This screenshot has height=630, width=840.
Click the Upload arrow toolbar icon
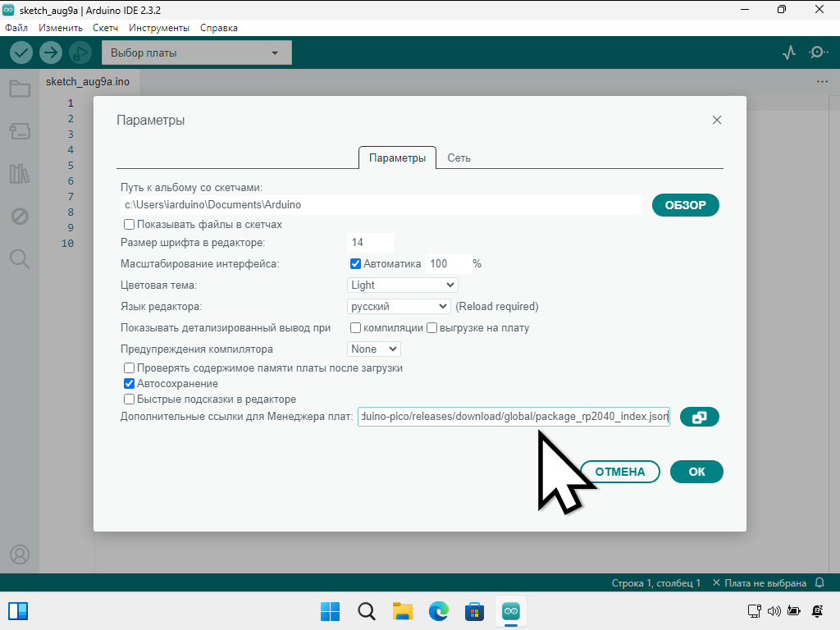click(x=51, y=52)
